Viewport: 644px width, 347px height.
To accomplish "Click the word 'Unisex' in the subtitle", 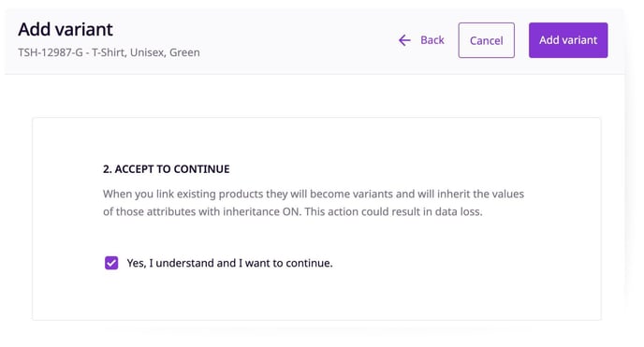I will (148, 52).
